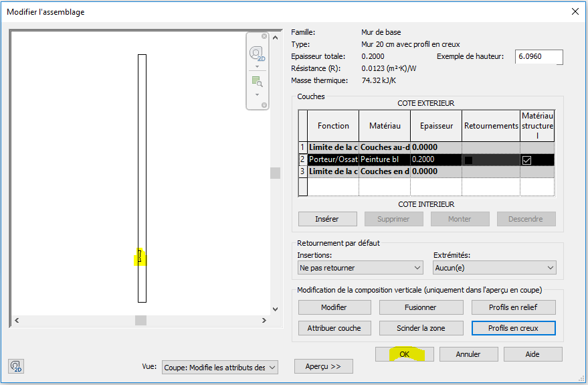The width and height of the screenshot is (588, 385).
Task: Open navigation bar customize options button
Action: pyautogui.click(x=264, y=105)
